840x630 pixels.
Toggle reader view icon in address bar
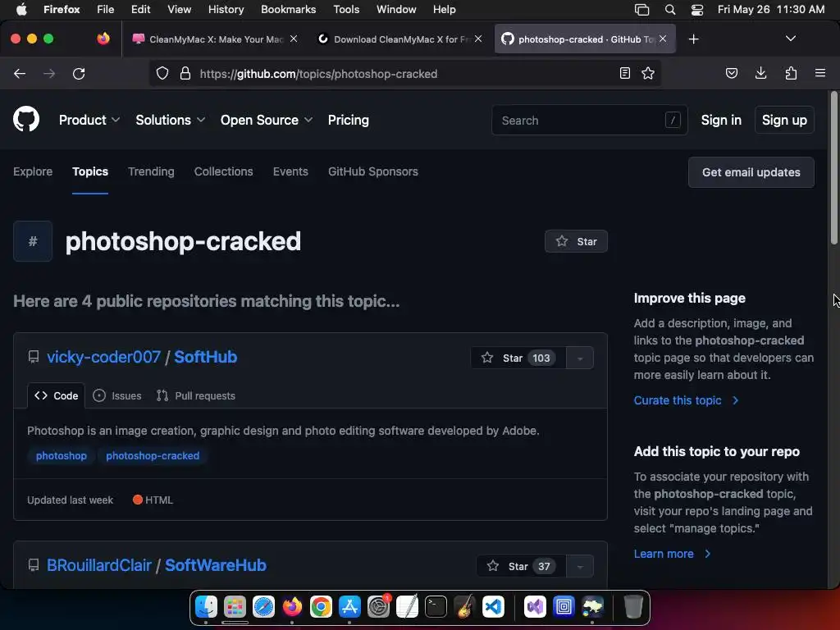pyautogui.click(x=624, y=73)
